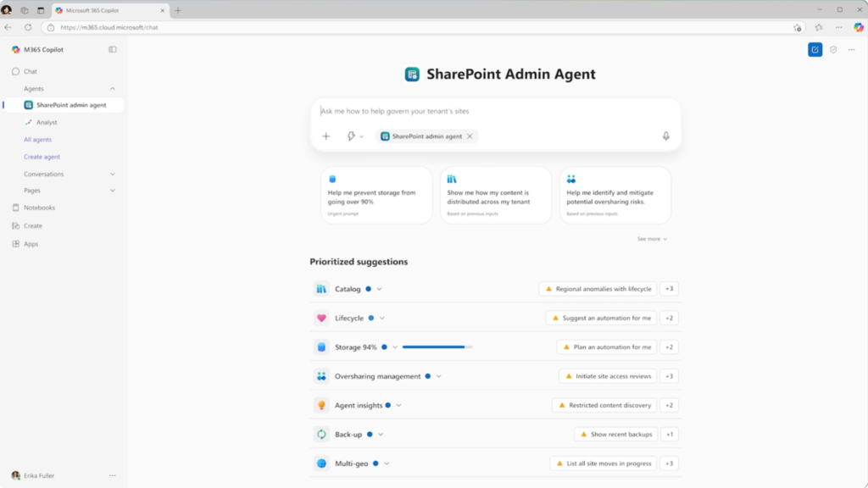Expand the Catalog suggestion chevron
The width and height of the screenshot is (868, 488).
379,289
